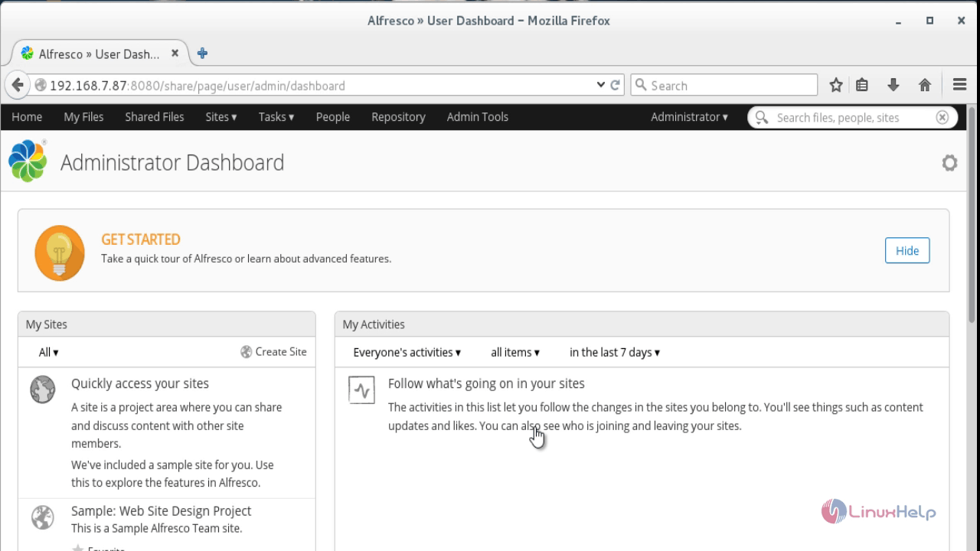Clear the Alfresco search box with X icon

click(x=942, y=117)
